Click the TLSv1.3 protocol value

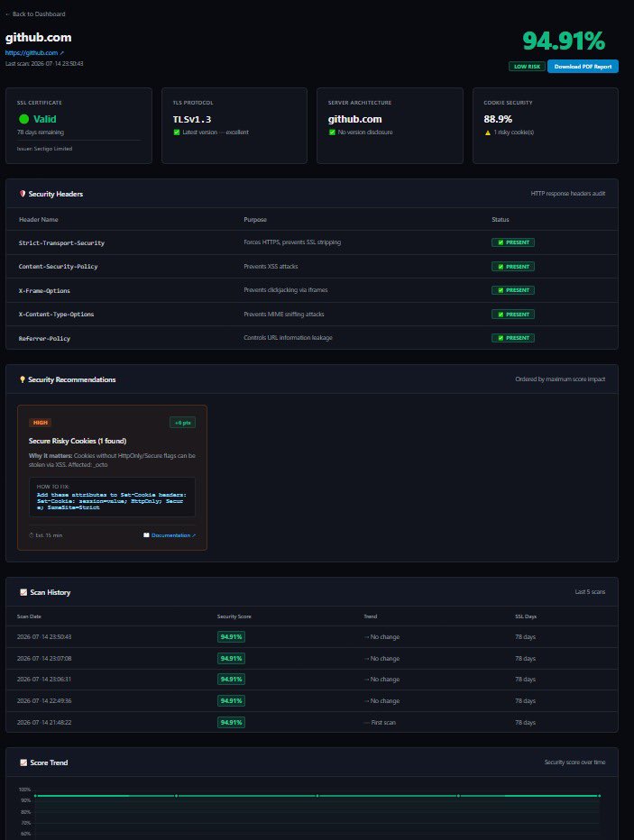(192, 120)
